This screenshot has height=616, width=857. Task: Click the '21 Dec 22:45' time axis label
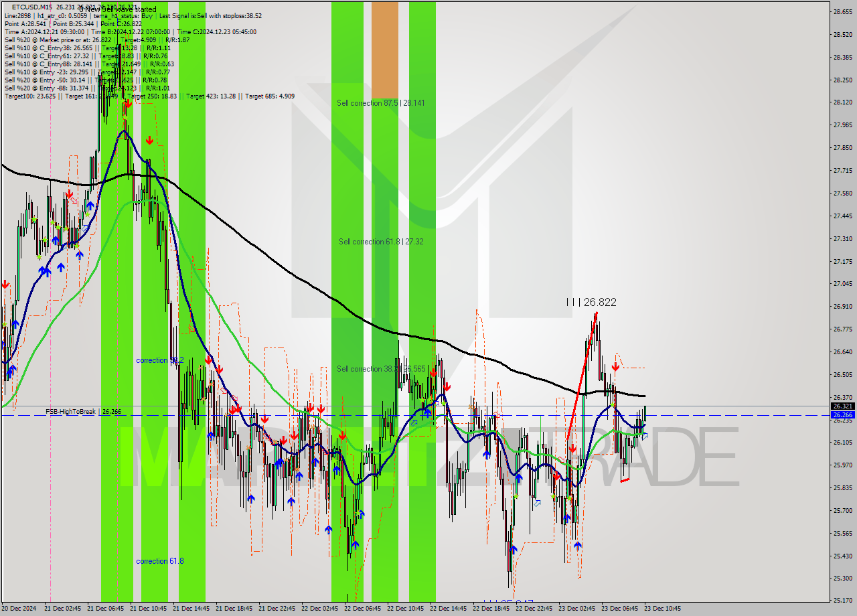point(277,609)
